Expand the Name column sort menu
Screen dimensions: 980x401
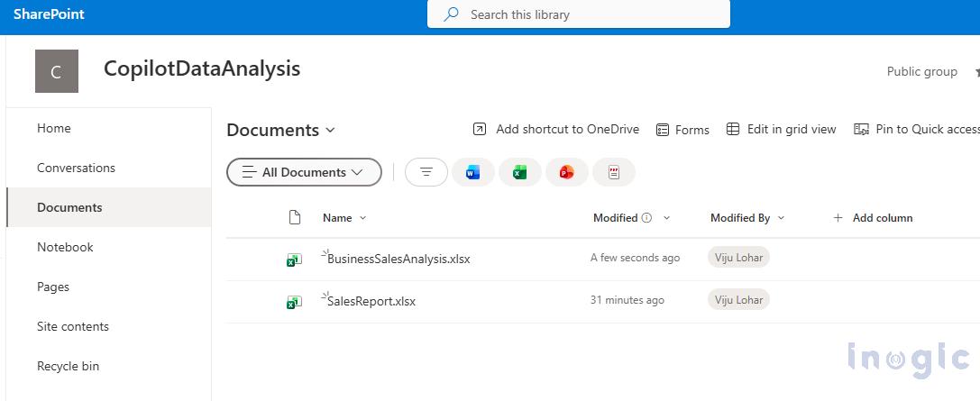[x=363, y=218]
